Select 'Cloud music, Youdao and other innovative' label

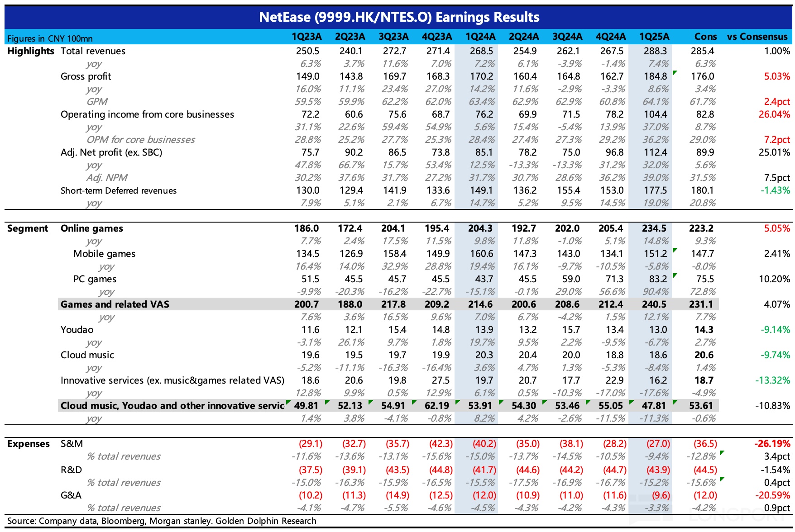pyautogui.click(x=173, y=406)
